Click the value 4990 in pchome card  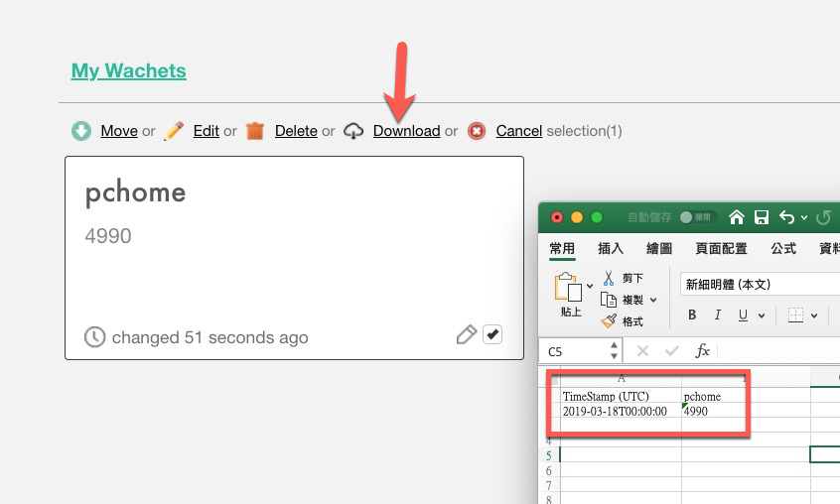(x=108, y=236)
